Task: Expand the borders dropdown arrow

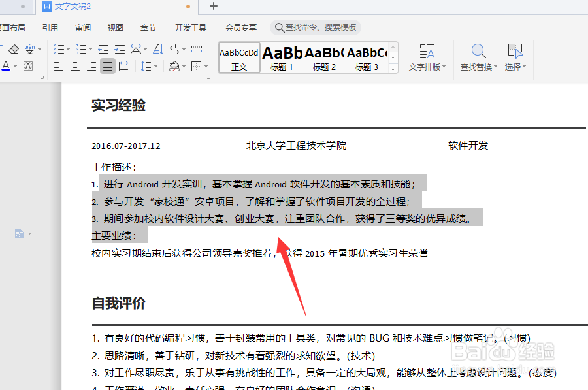Action: pos(206,67)
